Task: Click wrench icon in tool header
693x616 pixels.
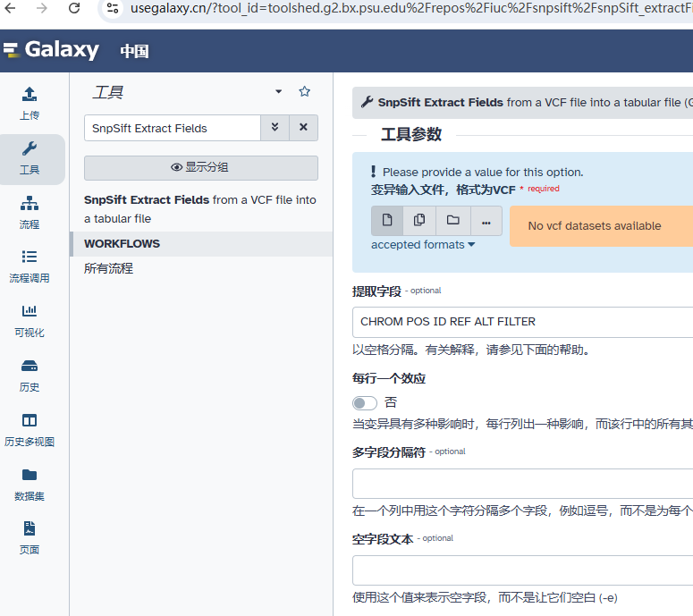Action: click(x=367, y=102)
